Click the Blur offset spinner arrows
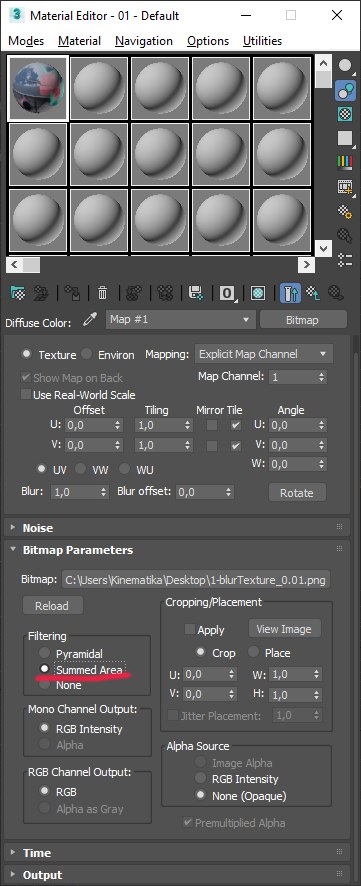 pyautogui.click(x=228, y=492)
